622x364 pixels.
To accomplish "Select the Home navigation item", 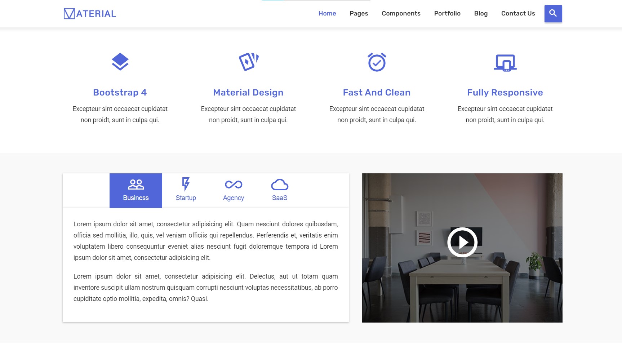I will [327, 13].
